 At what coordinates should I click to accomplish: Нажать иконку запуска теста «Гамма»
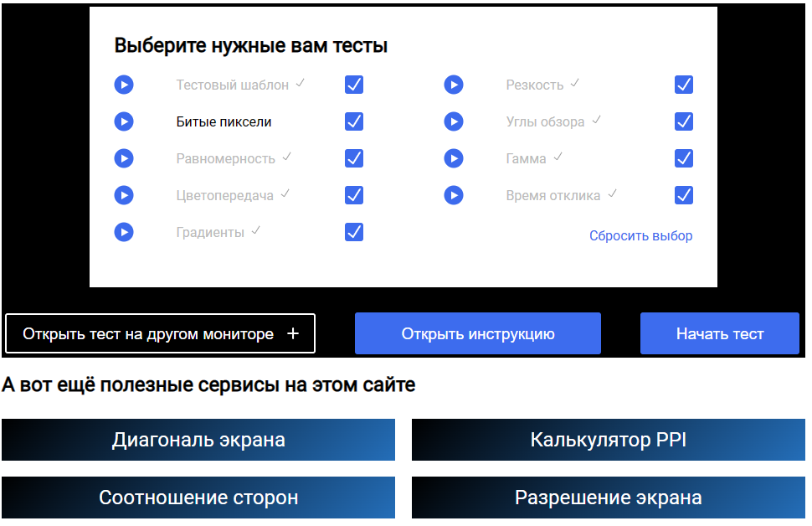pos(453,158)
